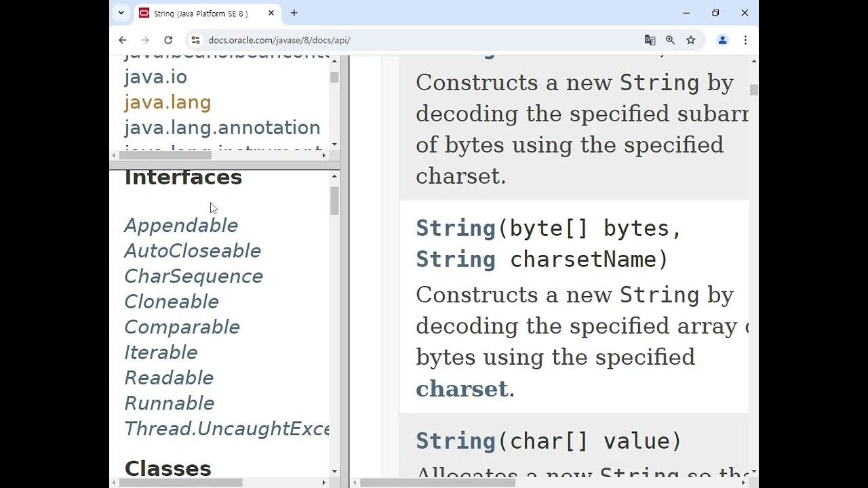Go to the Appendable interface
The width and height of the screenshot is (868, 488).
181,226
